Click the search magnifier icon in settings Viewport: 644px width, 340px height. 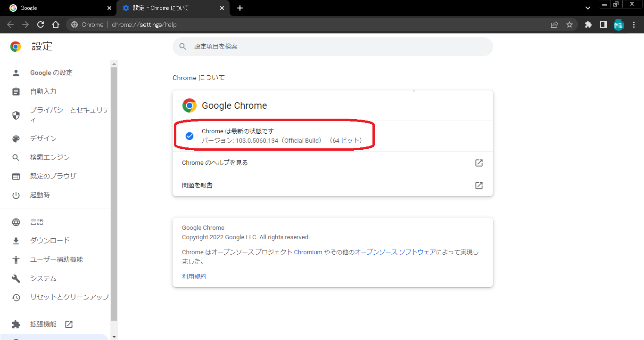coord(183,47)
